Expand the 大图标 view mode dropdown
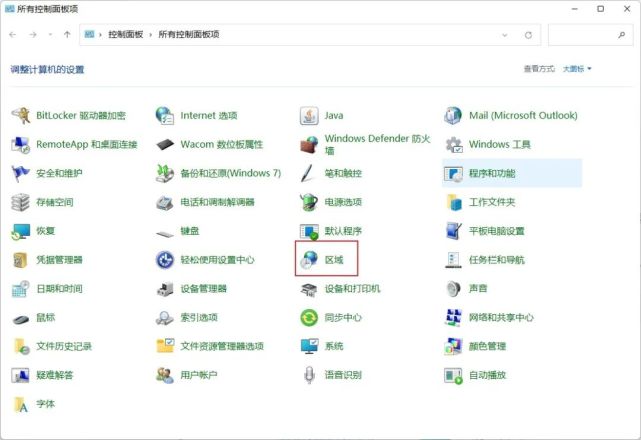Image resolution: width=641 pixels, height=440 pixels. point(577,69)
